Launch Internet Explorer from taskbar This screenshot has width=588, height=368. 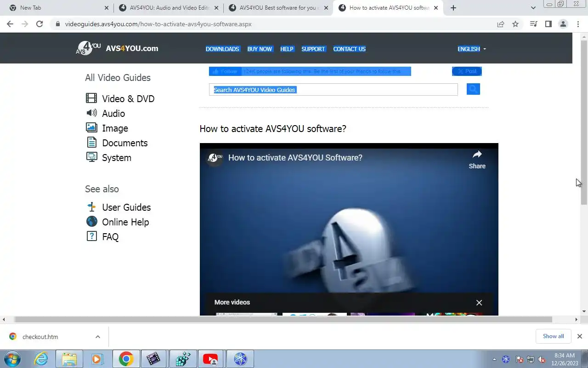pyautogui.click(x=41, y=359)
